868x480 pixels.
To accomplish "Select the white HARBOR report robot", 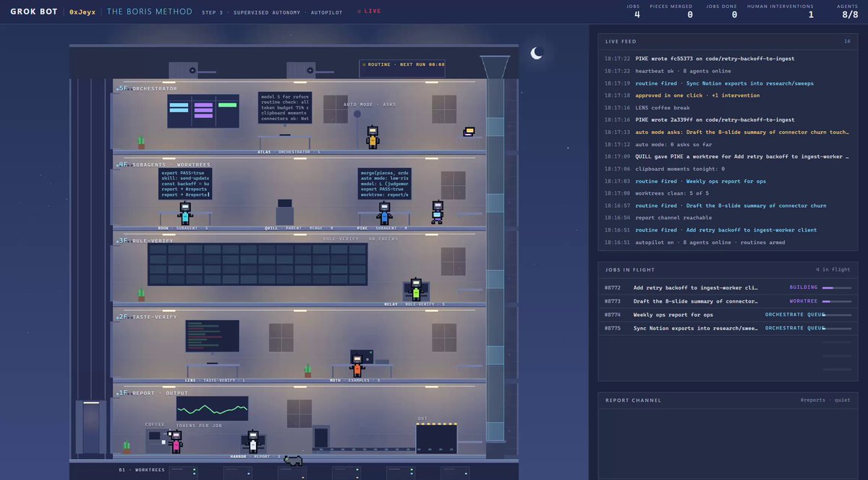I will [252, 442].
